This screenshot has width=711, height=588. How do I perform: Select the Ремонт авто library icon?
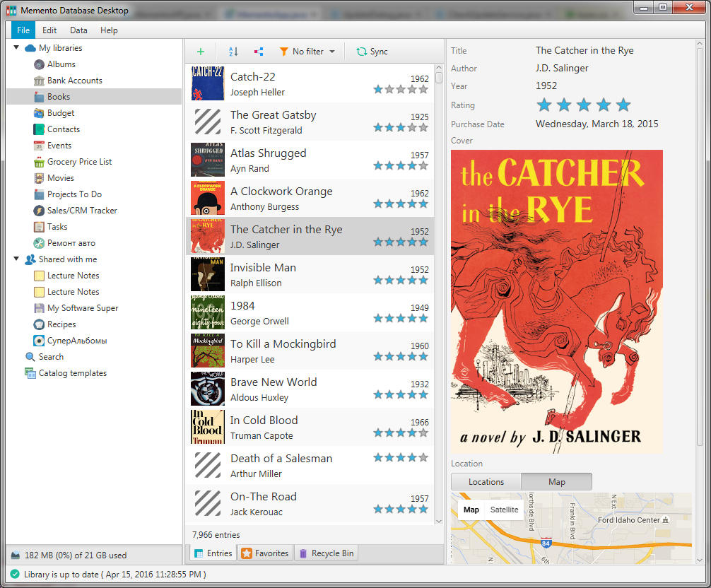[x=40, y=243]
